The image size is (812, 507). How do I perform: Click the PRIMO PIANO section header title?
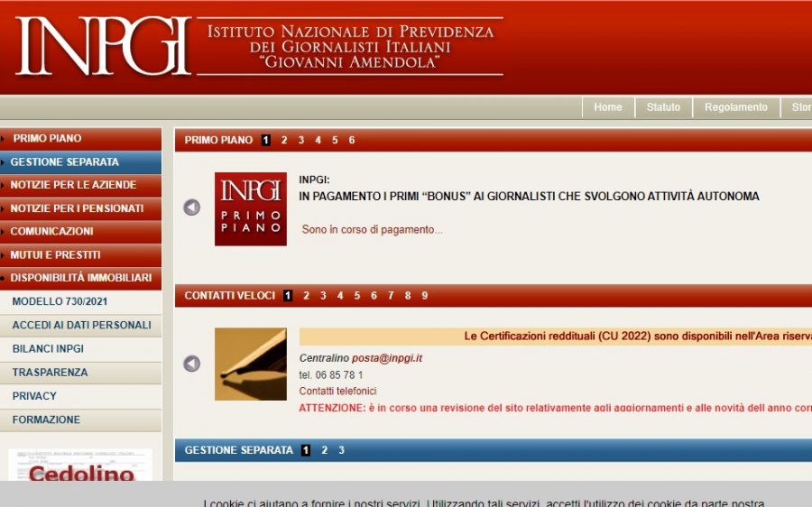[218, 140]
